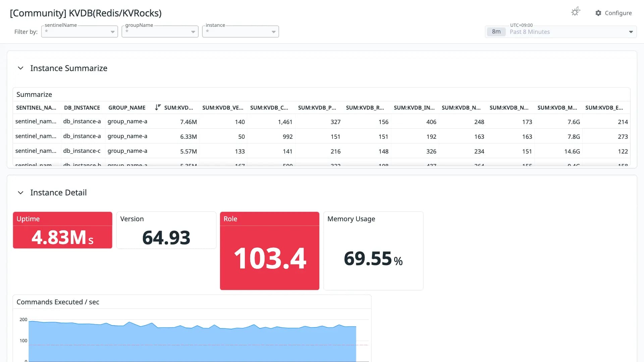Open the Uptime 4.83M s widget

62,230
